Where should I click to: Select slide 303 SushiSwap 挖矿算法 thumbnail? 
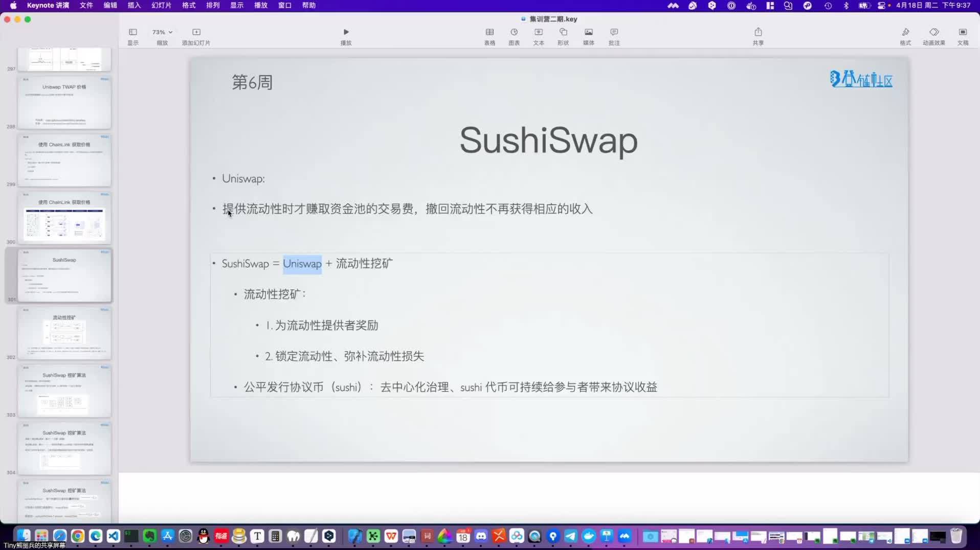pos(64,391)
